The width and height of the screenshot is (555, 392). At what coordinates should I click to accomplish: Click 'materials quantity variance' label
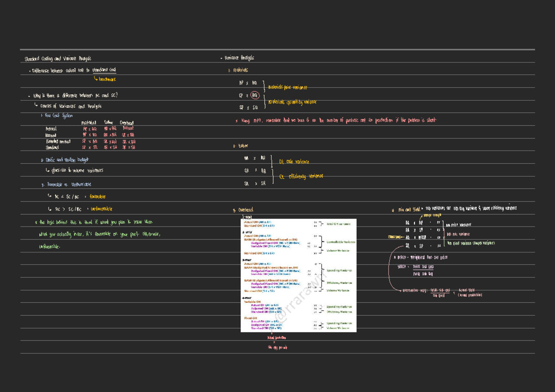coord(292,102)
